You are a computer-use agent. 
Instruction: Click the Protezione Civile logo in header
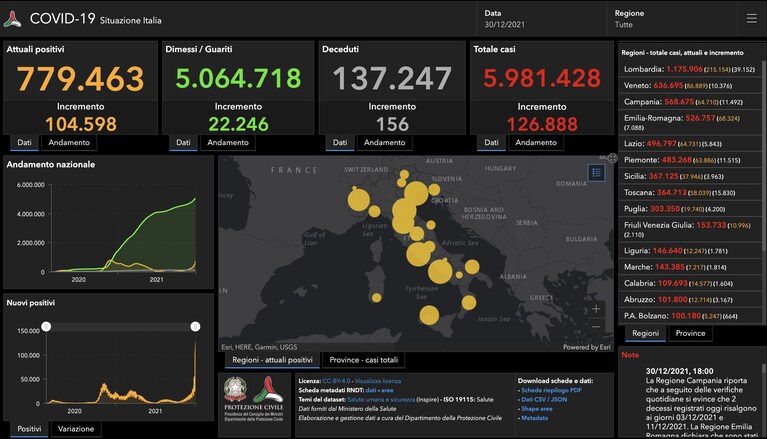tap(12, 19)
